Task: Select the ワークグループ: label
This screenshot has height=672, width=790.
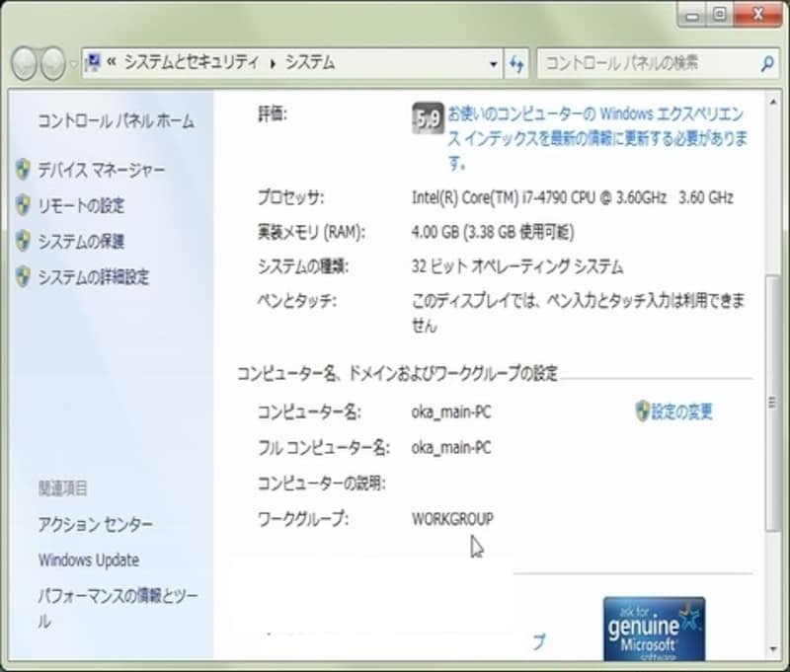Action: click(303, 518)
